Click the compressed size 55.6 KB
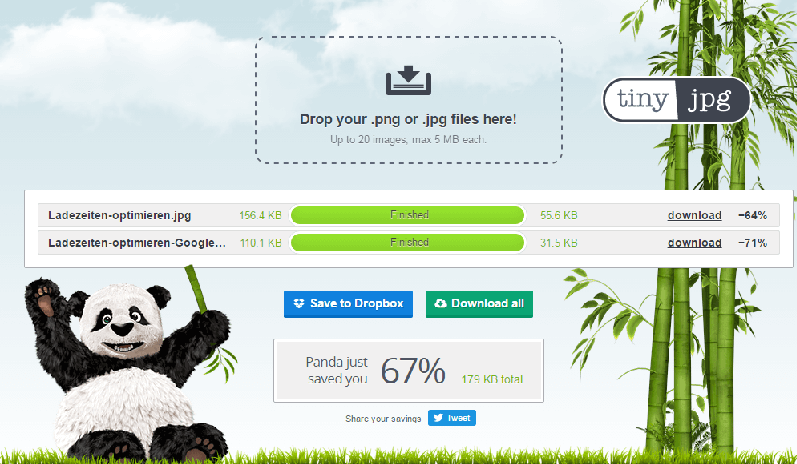The width and height of the screenshot is (797, 464). click(x=559, y=215)
